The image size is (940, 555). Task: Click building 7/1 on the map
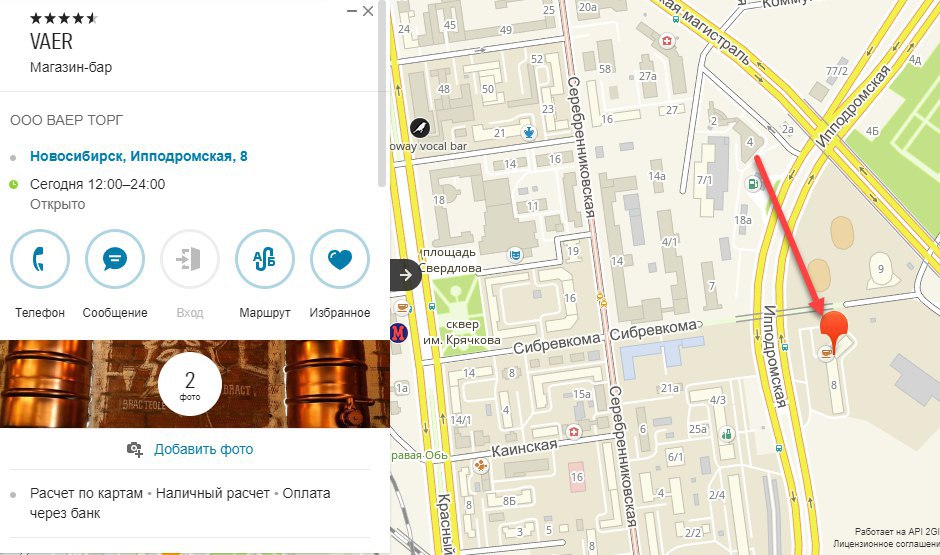(705, 180)
